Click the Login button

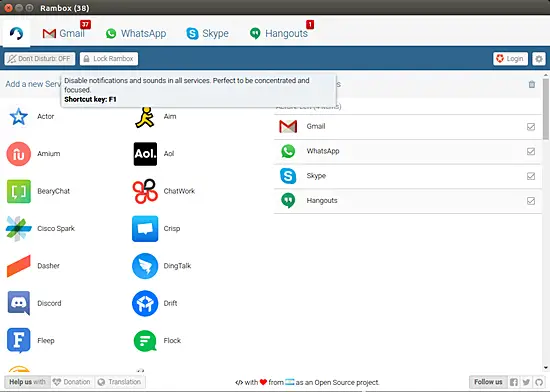point(510,59)
